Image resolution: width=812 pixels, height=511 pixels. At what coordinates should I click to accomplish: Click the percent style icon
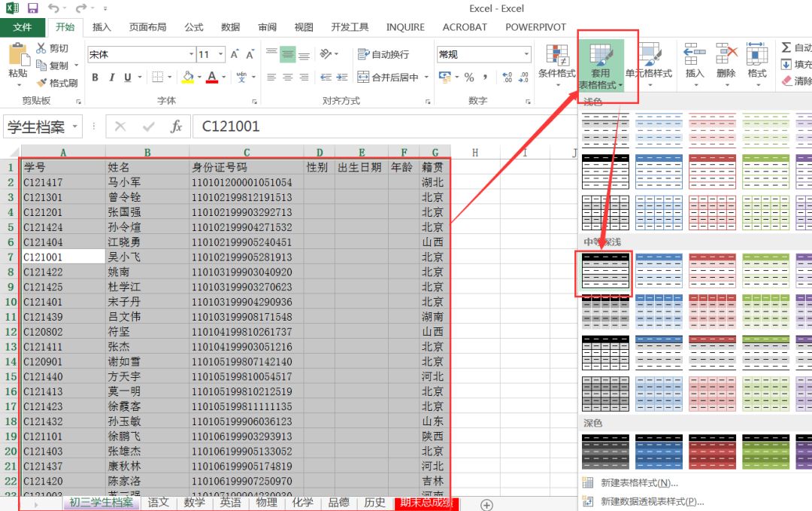[x=469, y=78]
